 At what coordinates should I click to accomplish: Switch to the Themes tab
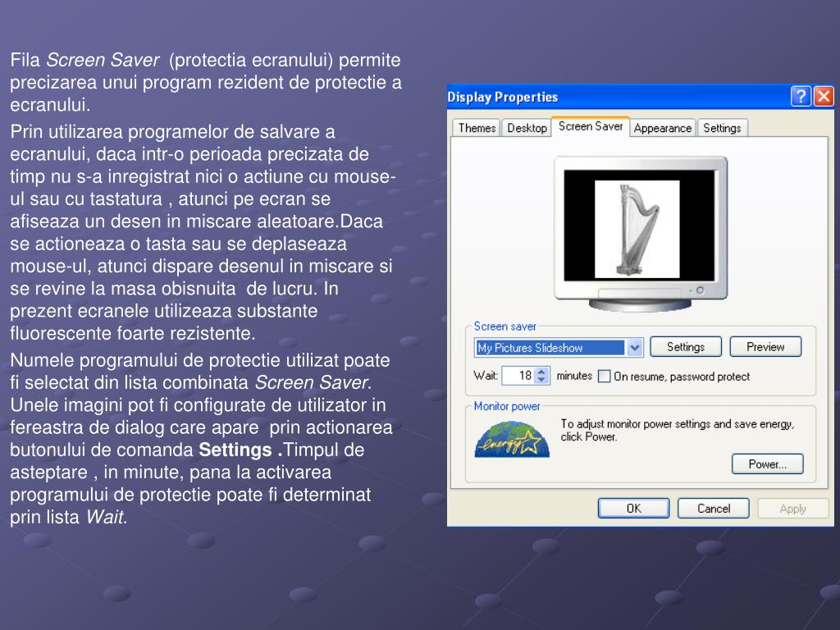click(x=477, y=128)
